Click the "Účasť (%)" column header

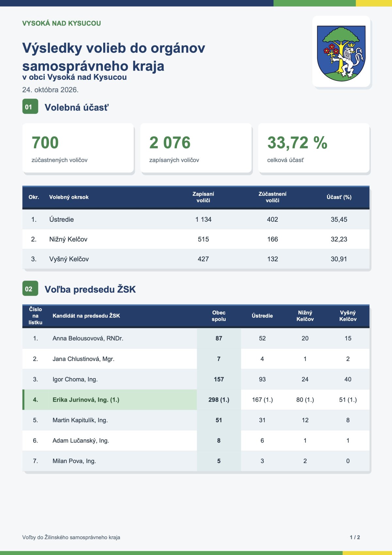339,197
